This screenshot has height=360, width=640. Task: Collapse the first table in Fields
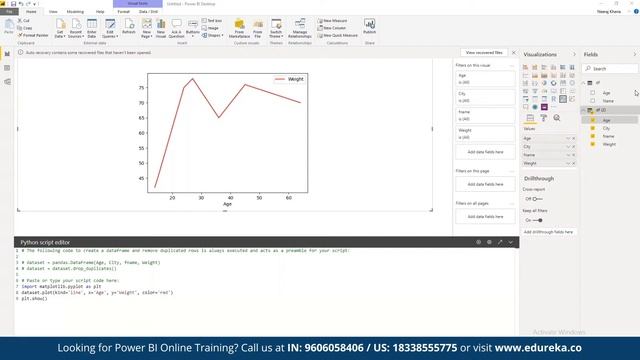(x=583, y=83)
